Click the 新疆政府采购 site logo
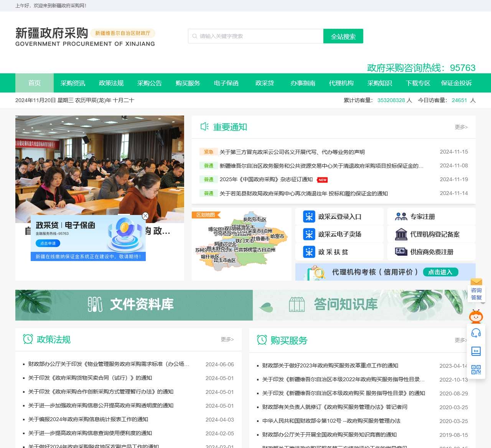 pyautogui.click(x=85, y=36)
